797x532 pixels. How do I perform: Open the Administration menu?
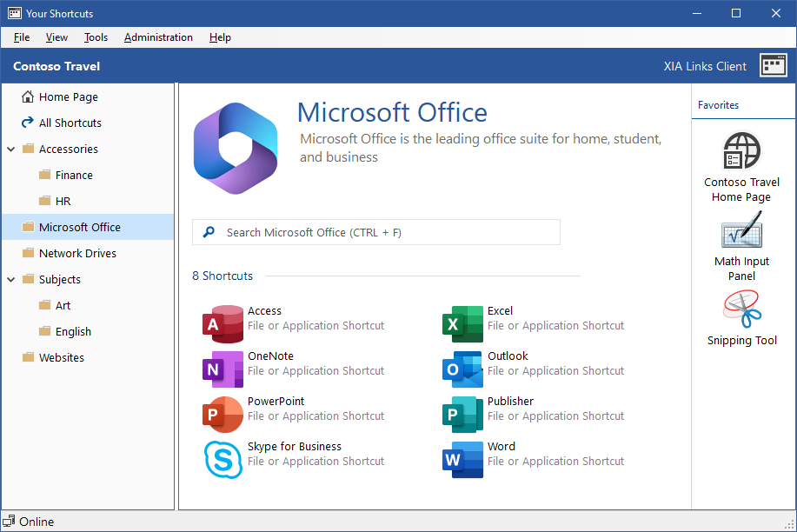(158, 37)
